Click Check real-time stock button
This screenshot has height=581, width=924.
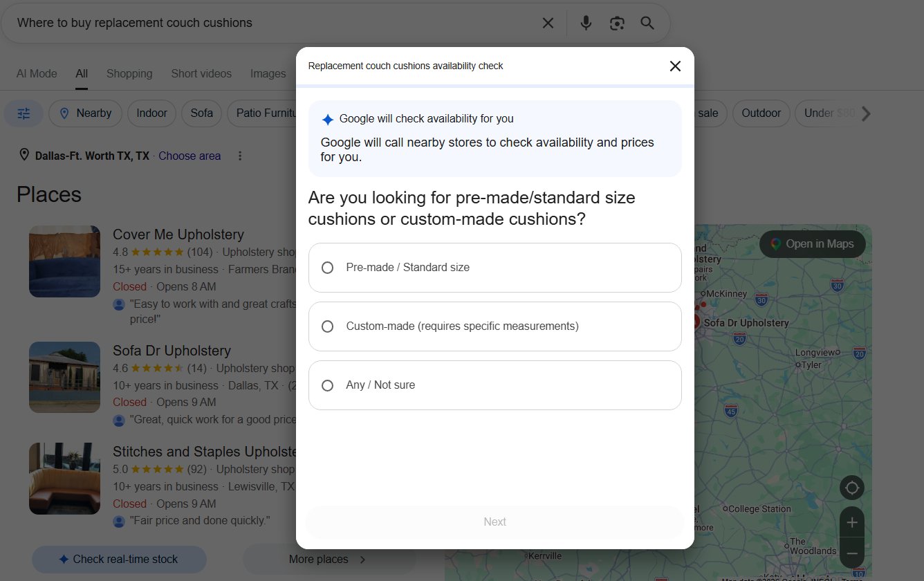[119, 559]
